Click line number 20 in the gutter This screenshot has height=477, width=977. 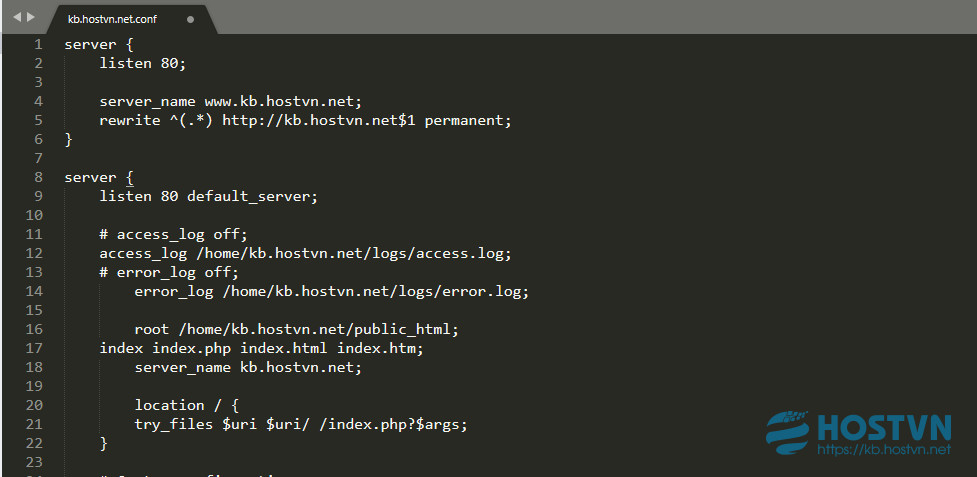coord(34,405)
